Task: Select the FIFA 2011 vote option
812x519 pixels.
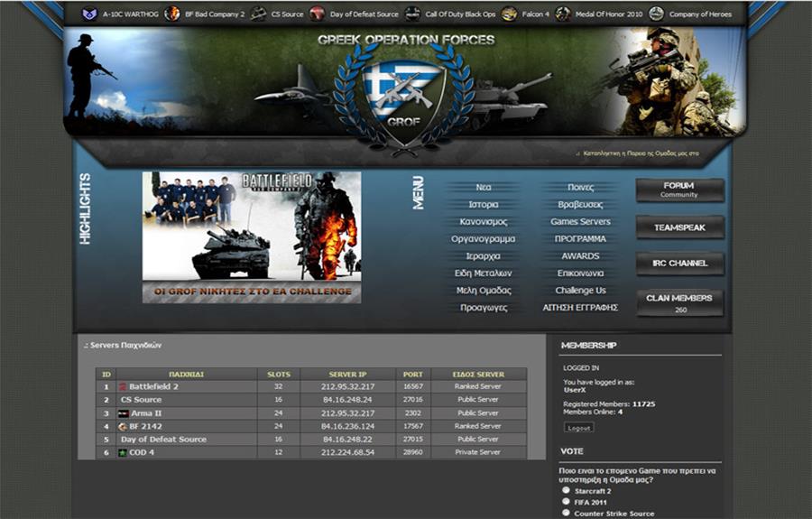Action: 566,501
